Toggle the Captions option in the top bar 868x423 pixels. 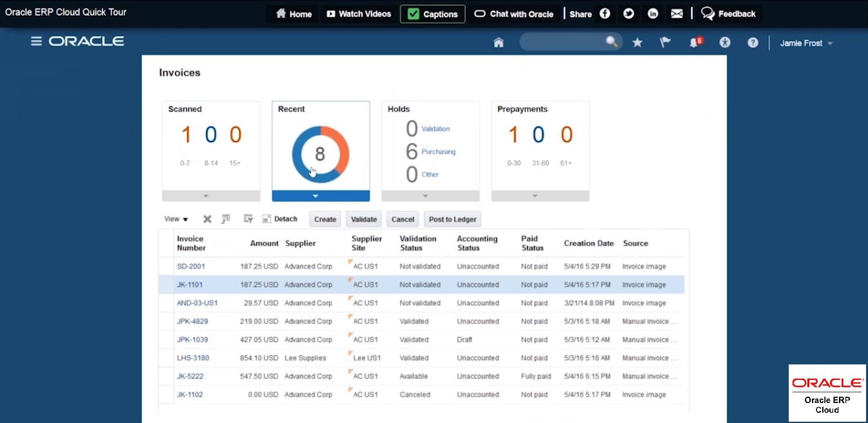coord(432,14)
